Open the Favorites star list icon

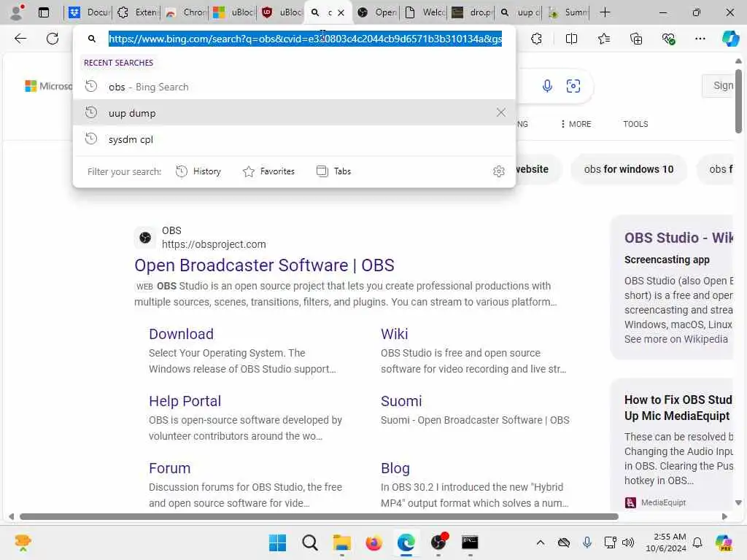click(603, 39)
